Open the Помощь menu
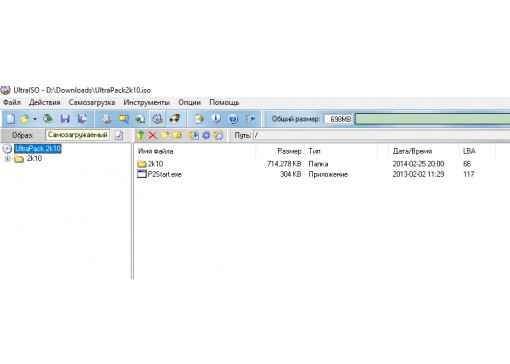 click(x=224, y=102)
